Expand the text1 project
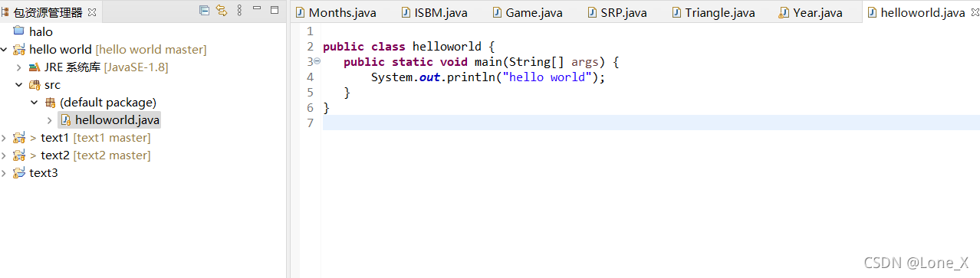Image resolution: width=980 pixels, height=278 pixels. (x=5, y=138)
